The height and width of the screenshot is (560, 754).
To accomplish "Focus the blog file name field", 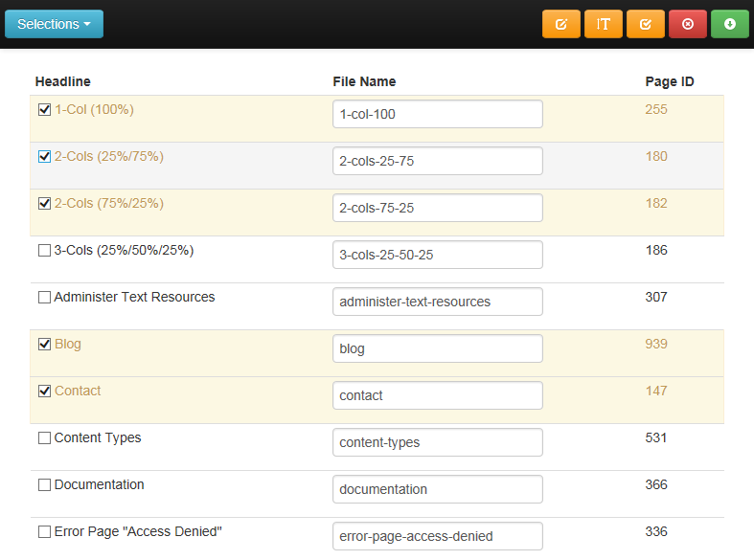I will click(x=438, y=348).
